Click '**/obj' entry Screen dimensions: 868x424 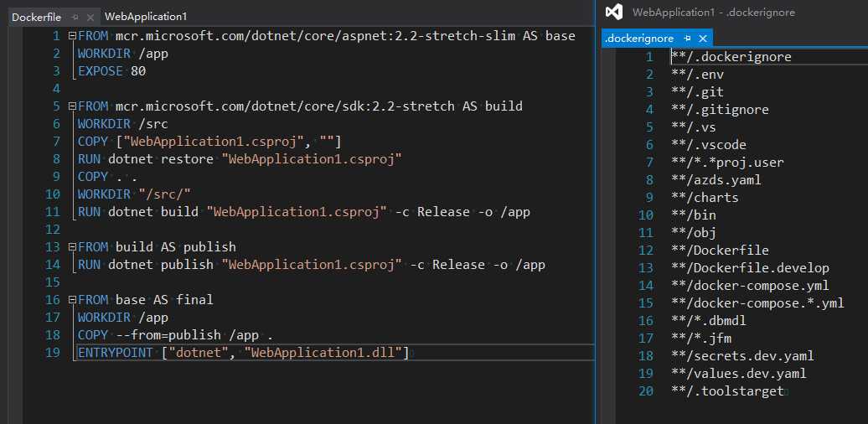[693, 232]
